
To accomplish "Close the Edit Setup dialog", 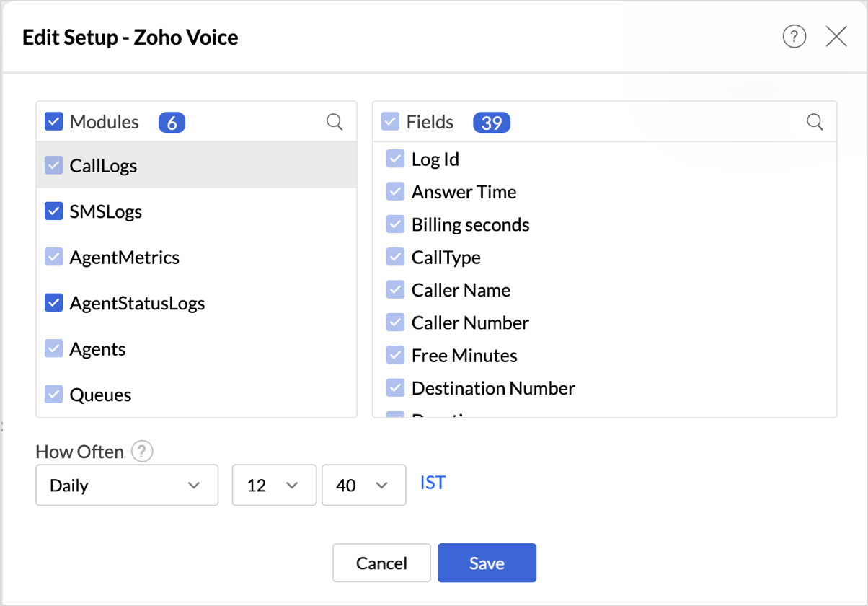I will (x=836, y=37).
